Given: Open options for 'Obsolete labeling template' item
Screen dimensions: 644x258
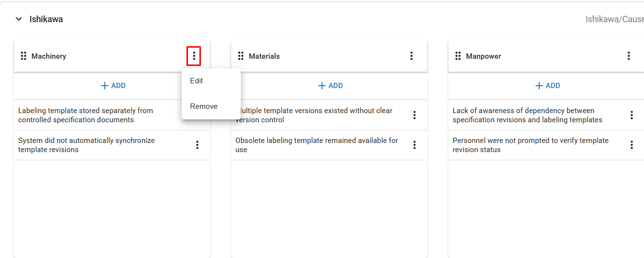Looking at the screenshot, I should 414,145.
